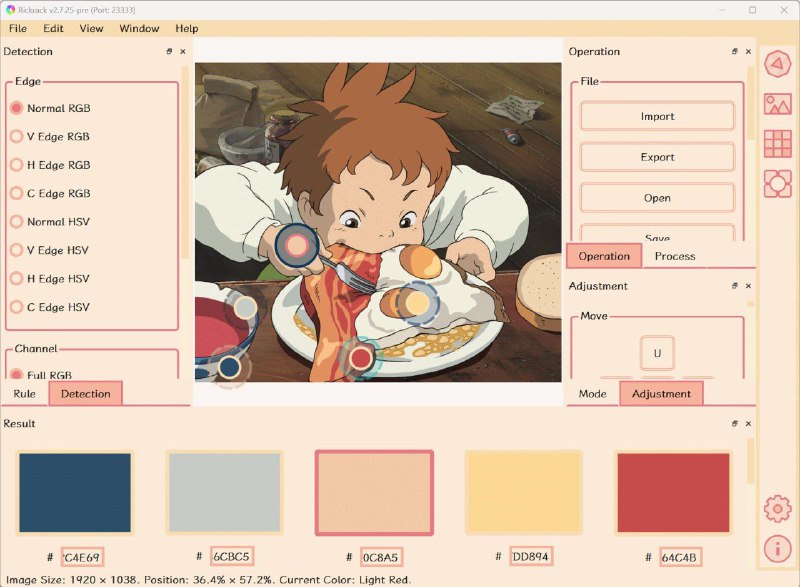Select C Edge RGB option
The width and height of the screenshot is (800, 587).
[x=51, y=194]
